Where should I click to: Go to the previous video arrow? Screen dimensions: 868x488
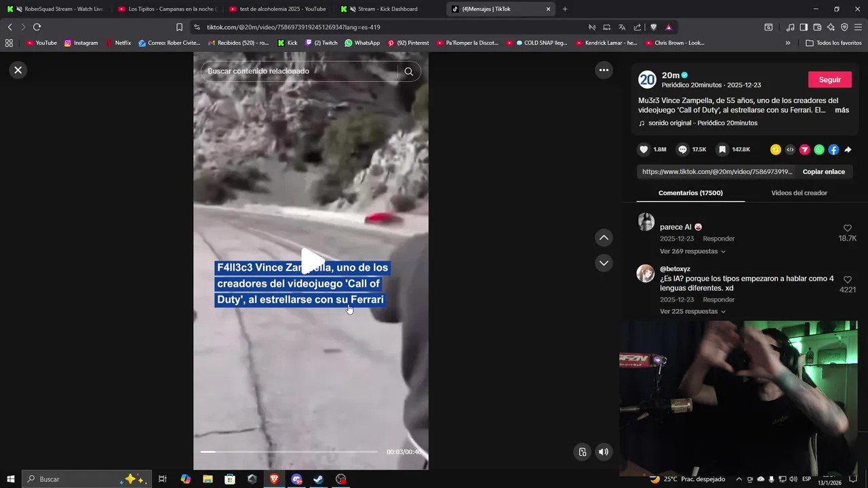[604, 238]
